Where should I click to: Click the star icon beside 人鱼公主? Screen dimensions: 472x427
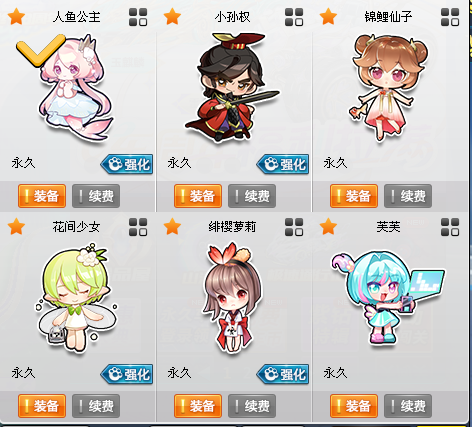click(x=16, y=17)
